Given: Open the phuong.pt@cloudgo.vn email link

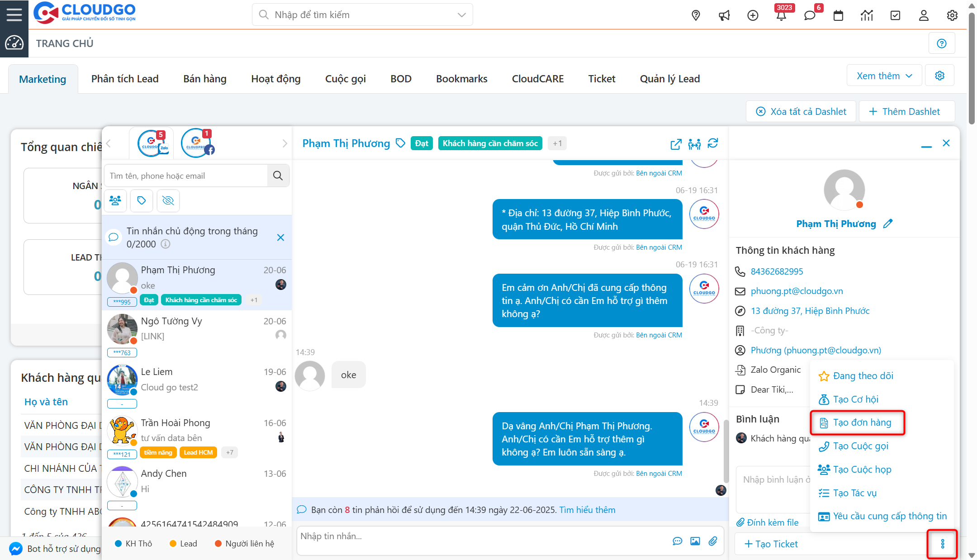Looking at the screenshot, I should point(797,291).
